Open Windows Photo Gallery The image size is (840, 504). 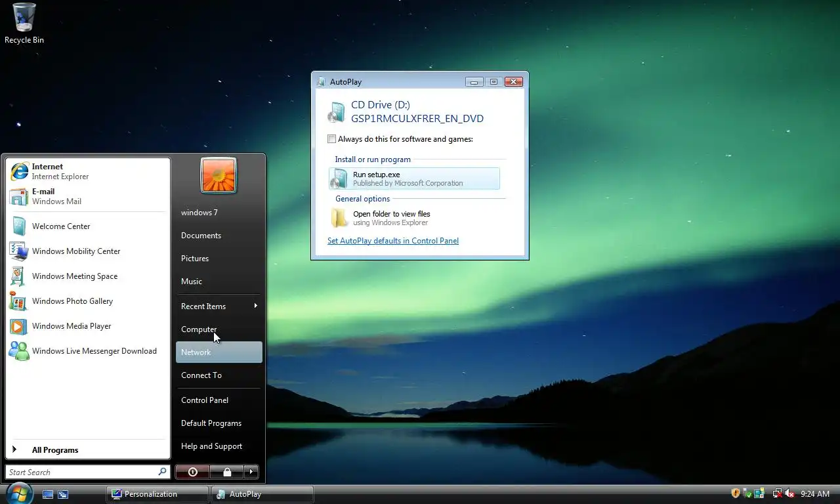88,301
